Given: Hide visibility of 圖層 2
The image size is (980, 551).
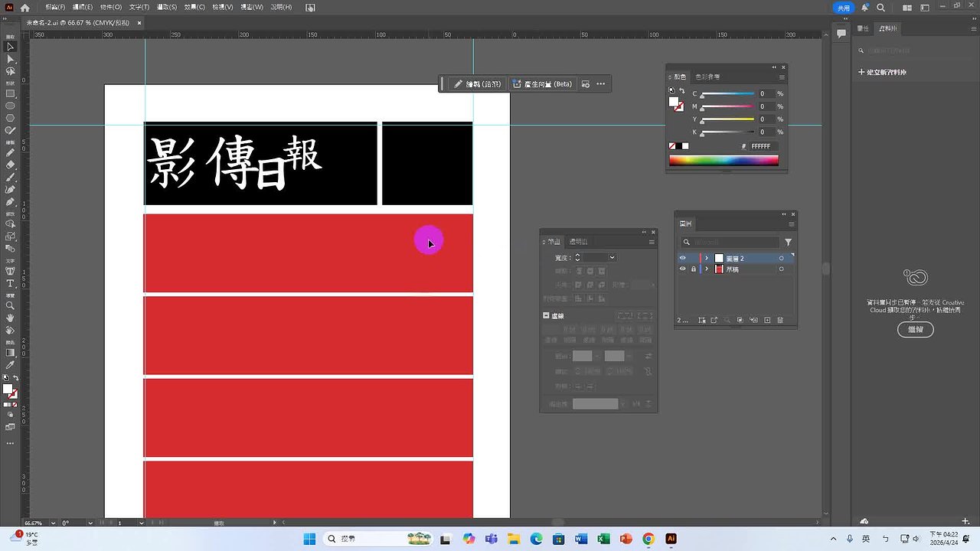Looking at the screenshot, I should tap(683, 258).
